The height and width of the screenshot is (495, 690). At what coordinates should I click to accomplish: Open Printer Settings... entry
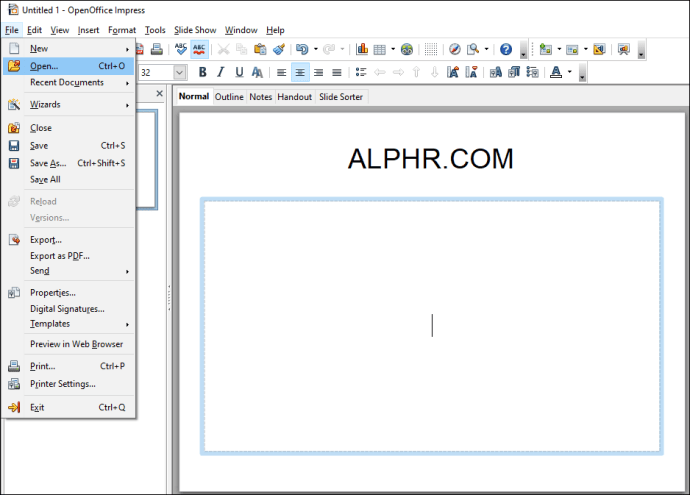tap(68, 384)
